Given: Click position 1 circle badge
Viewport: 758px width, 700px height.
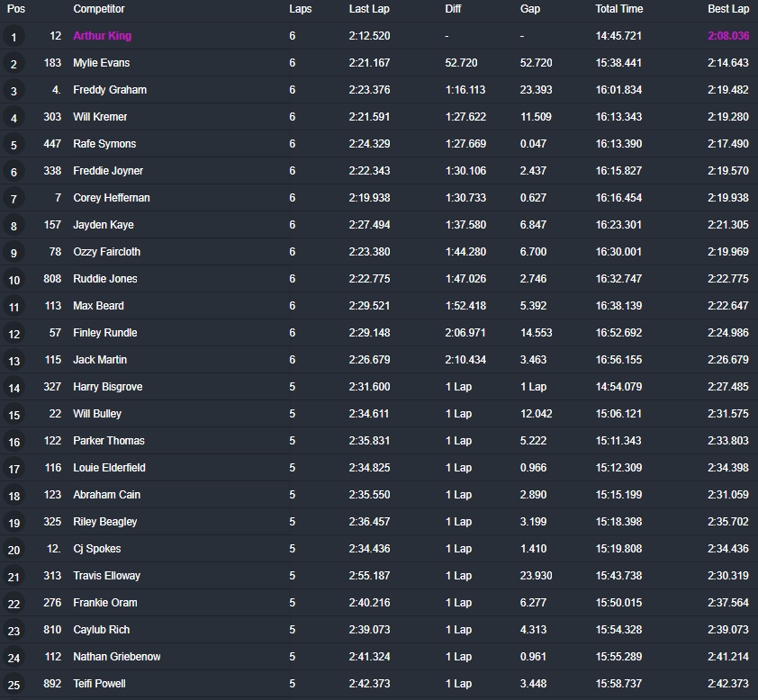Looking at the screenshot, I should pos(14,37).
